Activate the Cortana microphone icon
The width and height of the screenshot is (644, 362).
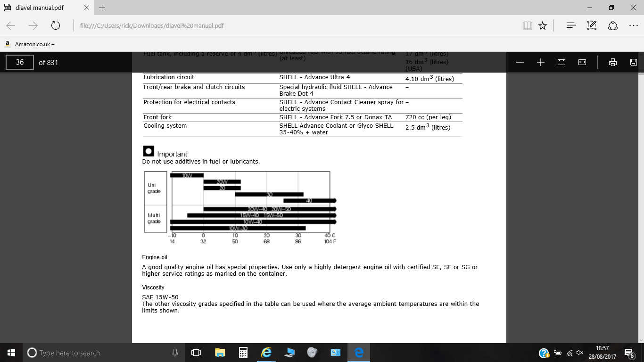point(175,353)
